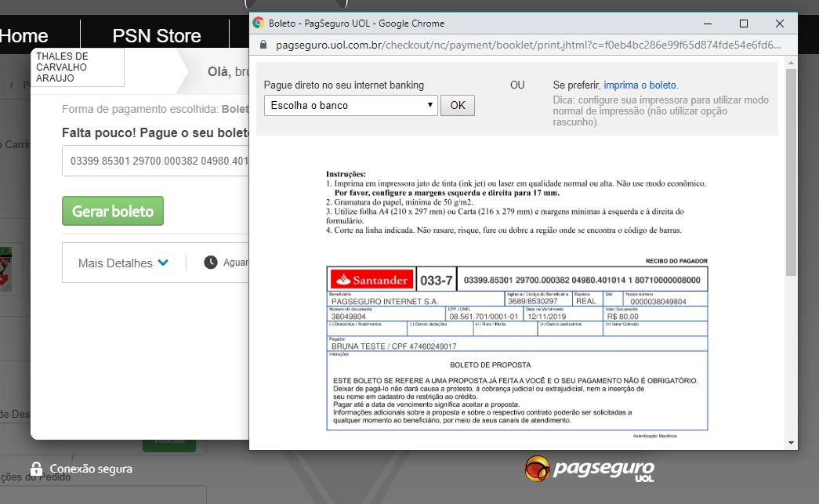Click the BOLETO DE PROPOSTA heading
Viewport: 819px width, 504px height.
490,365
